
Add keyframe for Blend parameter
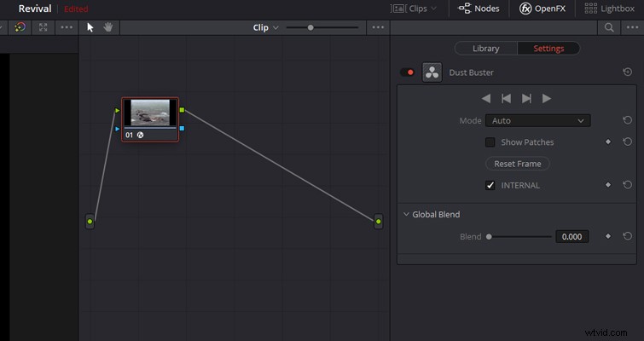pos(608,236)
